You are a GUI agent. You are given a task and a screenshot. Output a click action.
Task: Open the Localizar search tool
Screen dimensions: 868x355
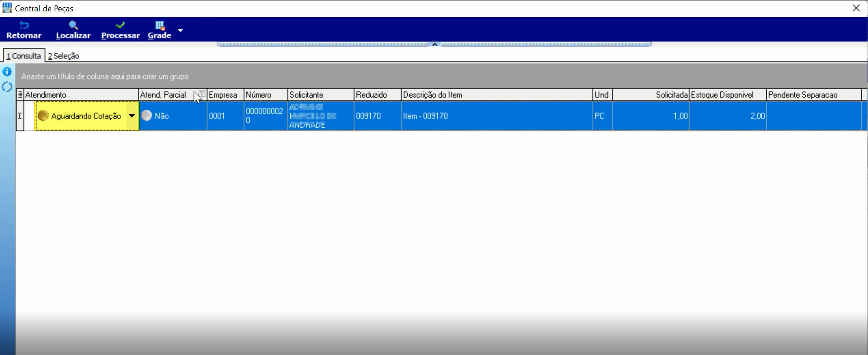click(73, 30)
